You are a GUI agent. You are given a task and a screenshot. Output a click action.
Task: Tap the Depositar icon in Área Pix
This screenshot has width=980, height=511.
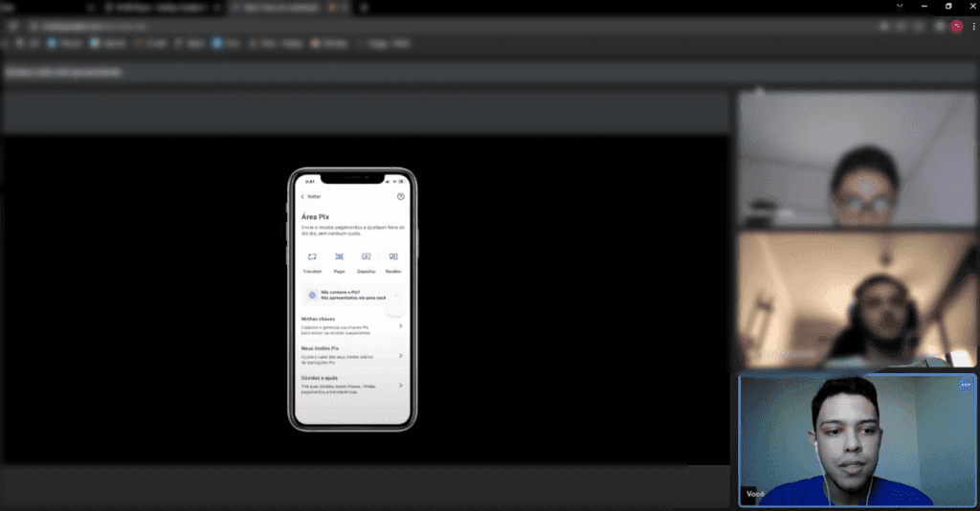[367, 256]
